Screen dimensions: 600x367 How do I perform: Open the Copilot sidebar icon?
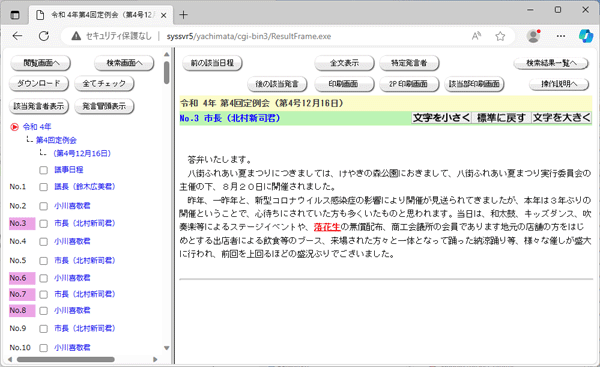(x=586, y=36)
